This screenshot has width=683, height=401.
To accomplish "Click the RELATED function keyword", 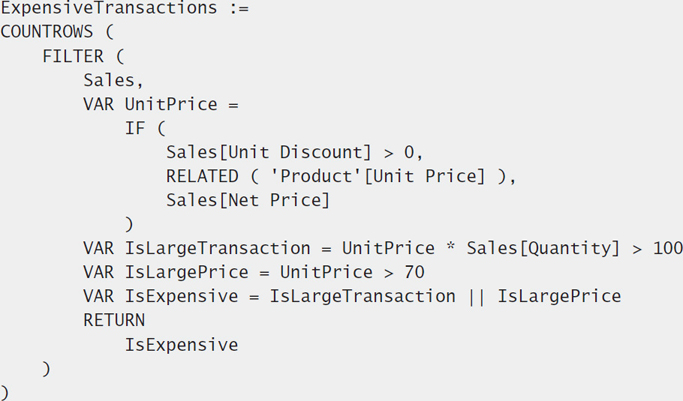I will tap(202, 176).
